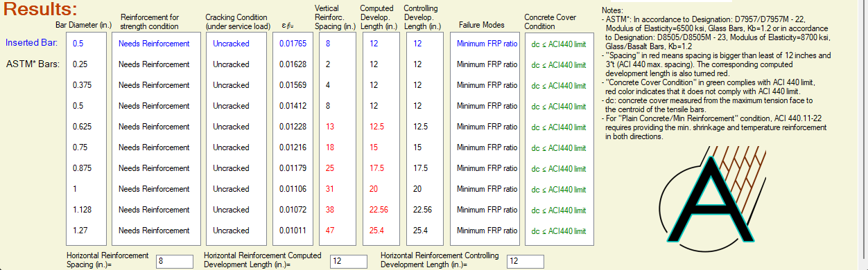Click the Horizontal Reinforcement Spacing input field
868x270 pixels.
click(175, 261)
